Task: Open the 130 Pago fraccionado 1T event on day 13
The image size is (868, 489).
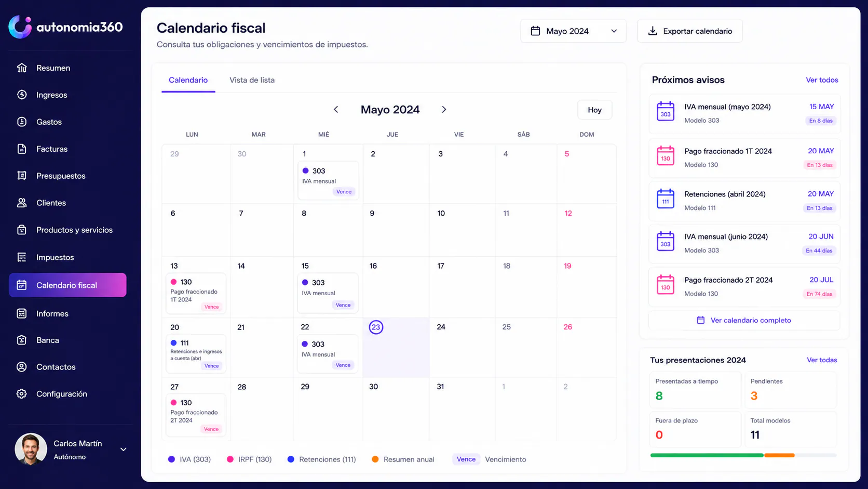Action: click(196, 294)
